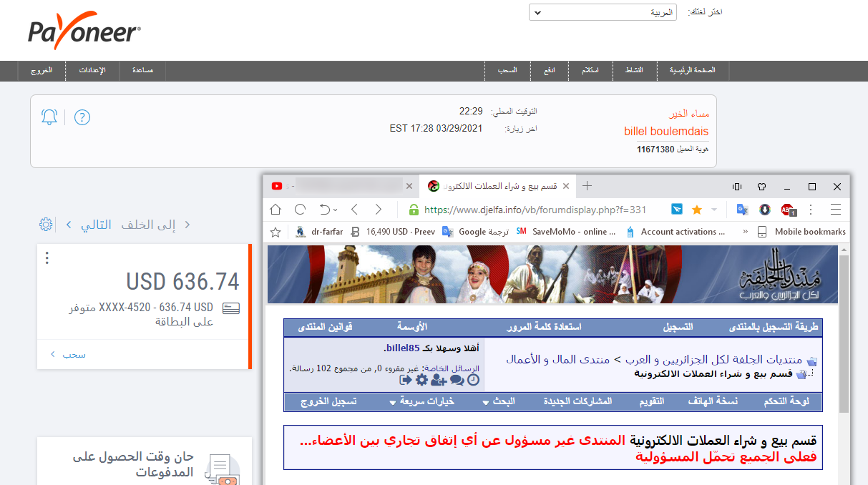Open الصفحة الرئيسية in Payoneer menu

pos(693,71)
